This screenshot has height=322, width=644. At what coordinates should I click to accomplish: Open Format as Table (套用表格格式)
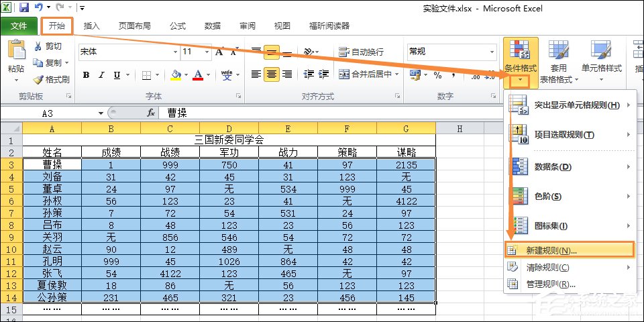(558, 60)
